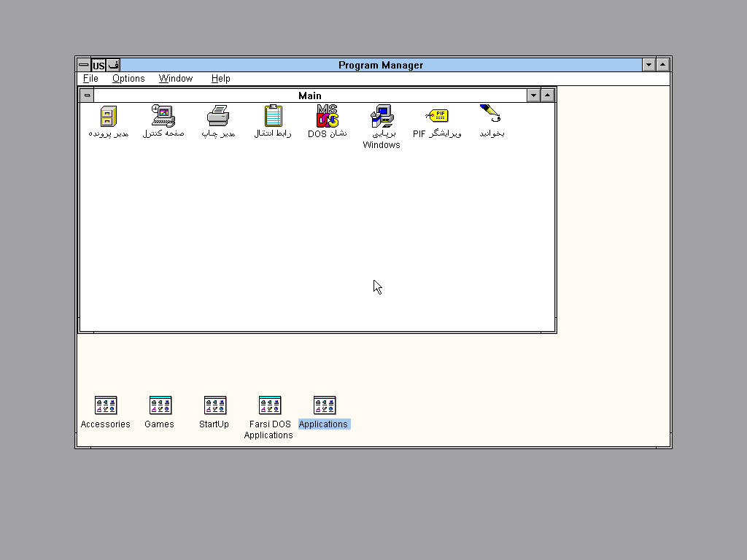Screen dimensions: 747x560
Task: Toggle the US keyboard language indicator
Action: [x=98, y=65]
